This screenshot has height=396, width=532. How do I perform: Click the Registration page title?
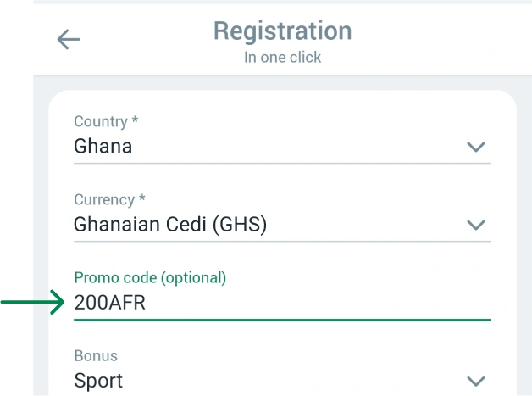point(282,31)
